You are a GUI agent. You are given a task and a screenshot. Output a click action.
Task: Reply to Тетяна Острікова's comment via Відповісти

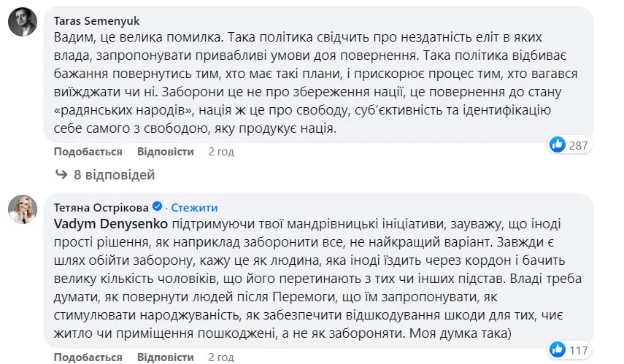(x=166, y=357)
